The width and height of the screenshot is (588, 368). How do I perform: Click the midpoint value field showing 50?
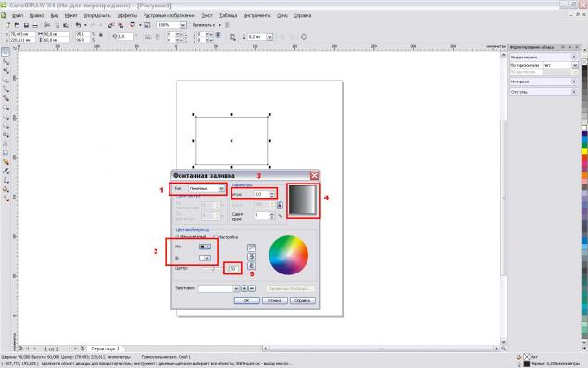232,269
